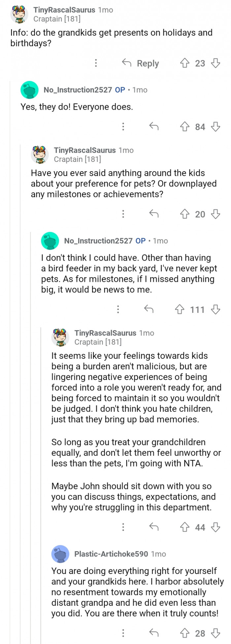
Task: Open three-dot menu on top comment
Action: [x=96, y=63]
